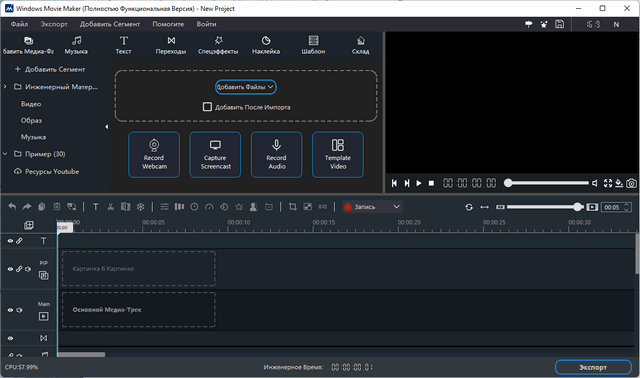Image resolution: width=640 pixels, height=378 pixels.
Task: Mute the PIP track speaker
Action: pyautogui.click(x=28, y=269)
